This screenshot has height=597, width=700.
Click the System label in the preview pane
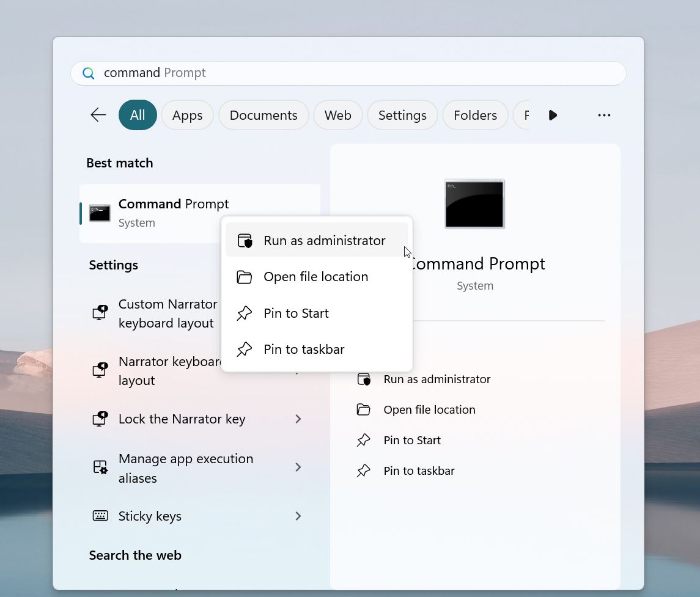475,285
